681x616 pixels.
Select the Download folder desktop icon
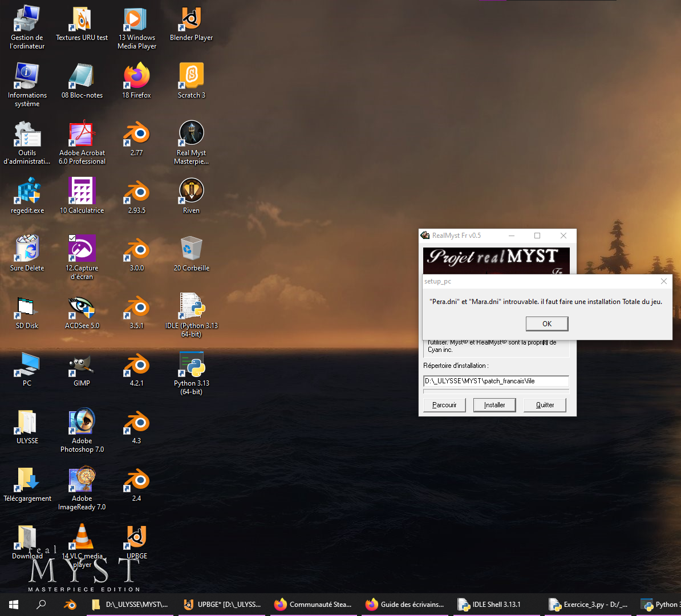coord(27,542)
